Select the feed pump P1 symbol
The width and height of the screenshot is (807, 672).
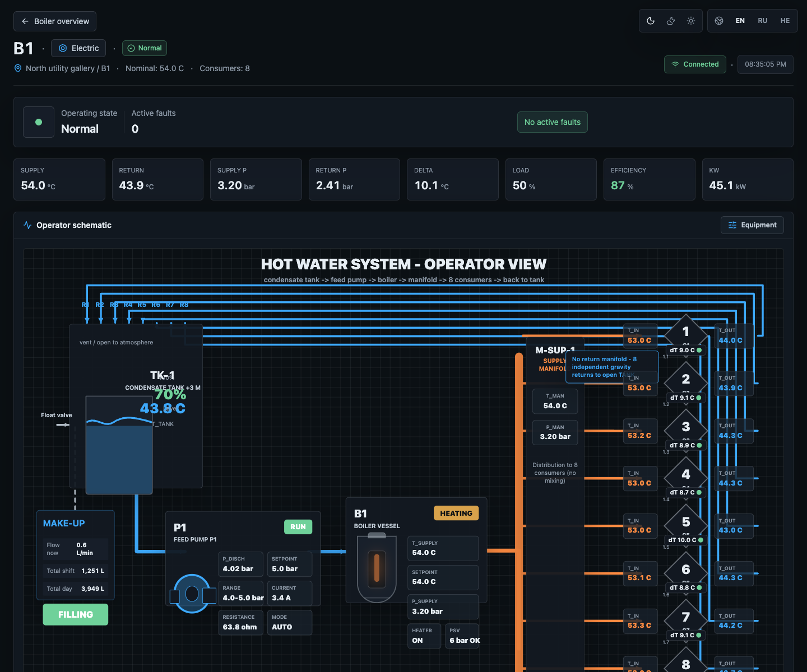point(192,594)
